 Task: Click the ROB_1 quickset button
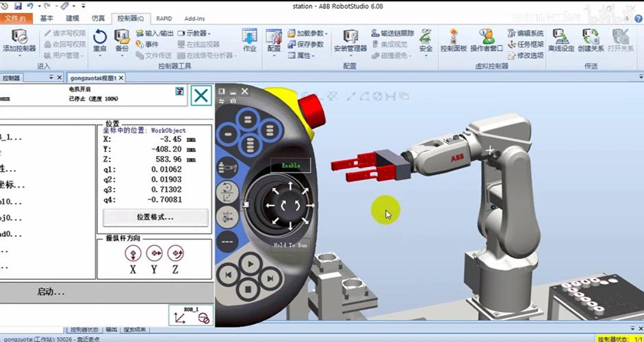coord(191,315)
